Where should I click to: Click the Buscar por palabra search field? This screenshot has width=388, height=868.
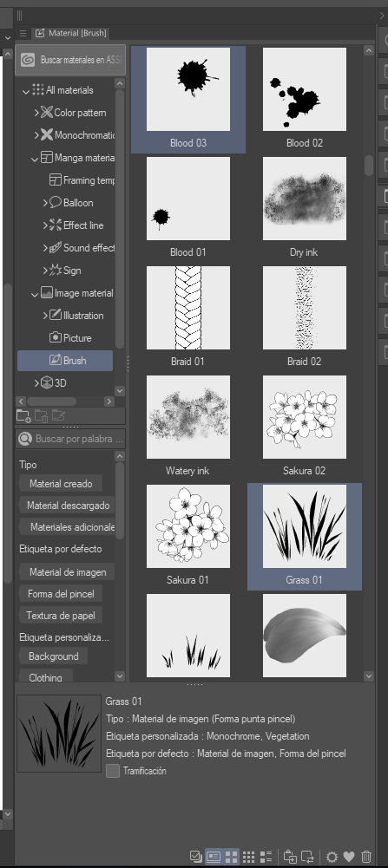(70, 439)
